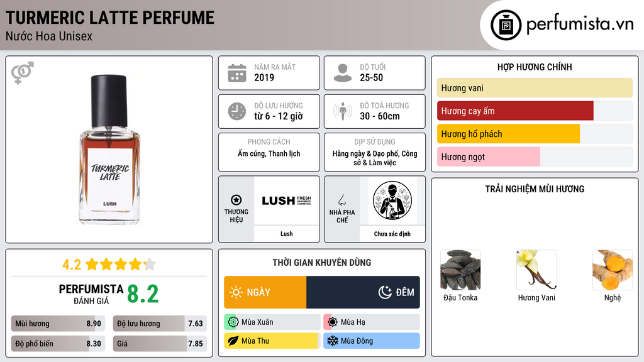The height and width of the screenshot is (362, 644).
Task: Click the age range 25-50
Action: [371, 77]
